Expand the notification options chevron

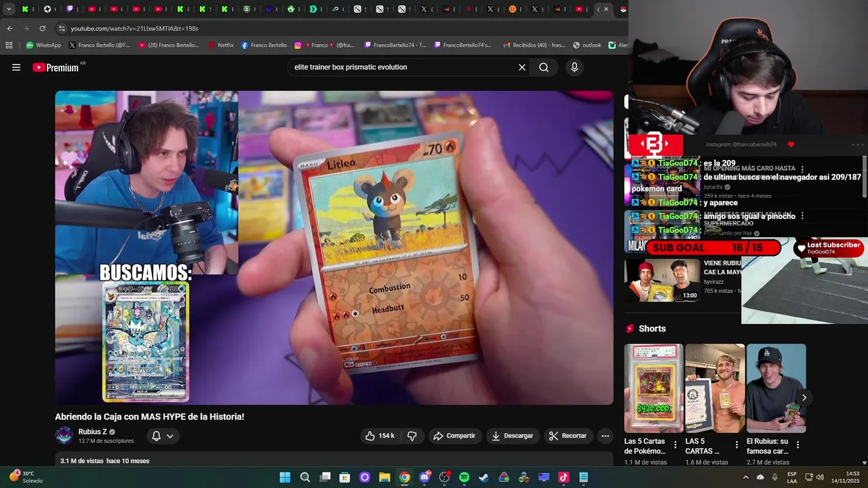[x=170, y=436]
